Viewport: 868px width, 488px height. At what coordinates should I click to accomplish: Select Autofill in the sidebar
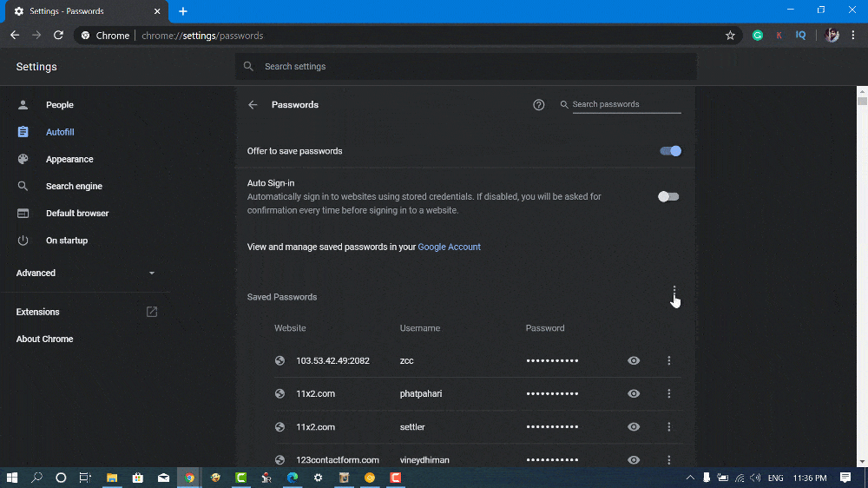click(x=60, y=132)
